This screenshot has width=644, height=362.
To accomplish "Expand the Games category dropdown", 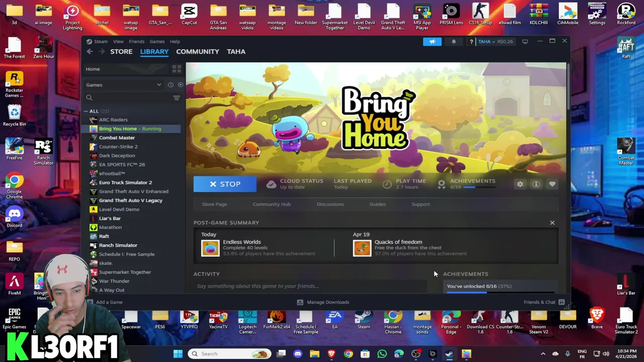I will [159, 85].
